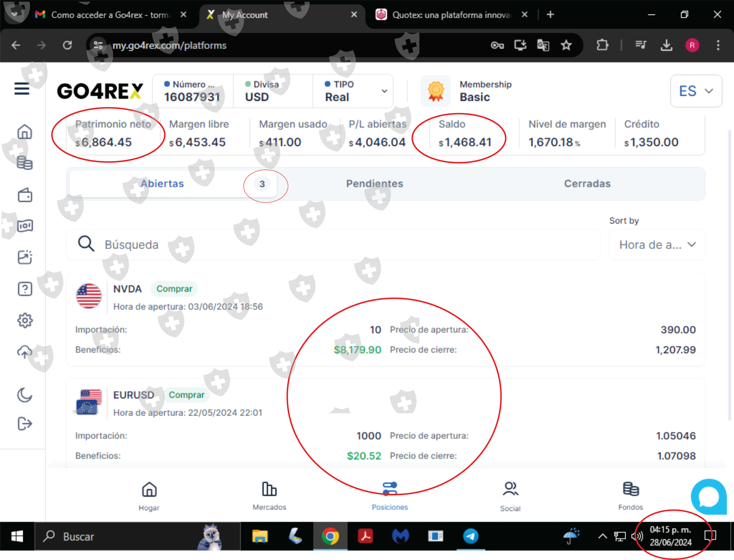
Task: Open the hamburger menu icon
Action: [22, 89]
